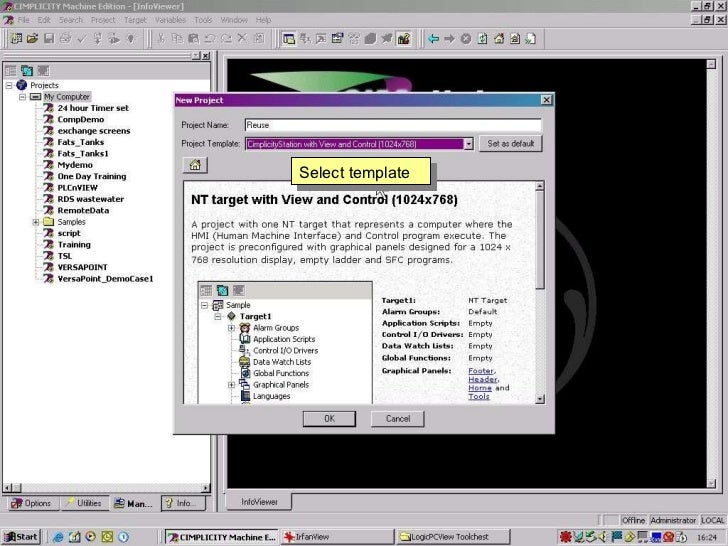Collapse the Projects root node

coord(9,85)
